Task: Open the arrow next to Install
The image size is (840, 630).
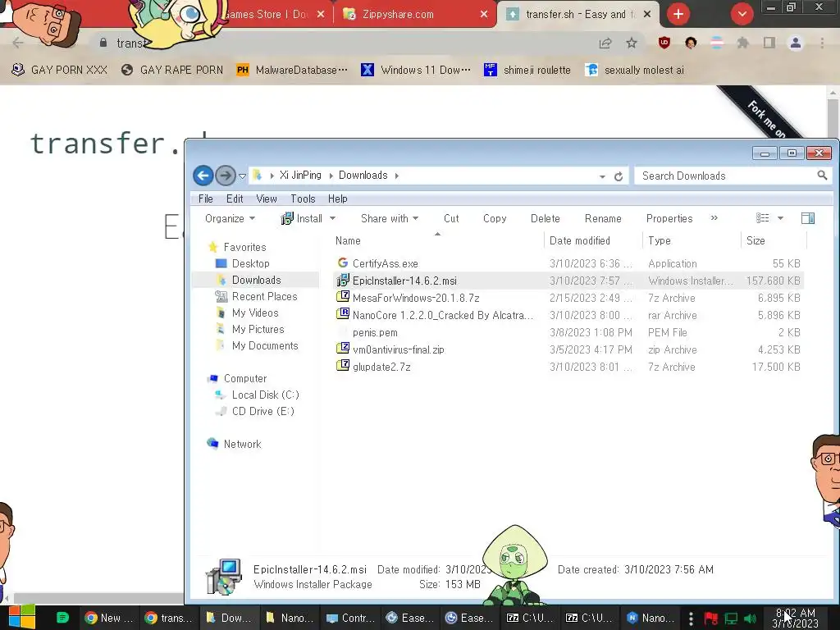Action: (x=332, y=218)
